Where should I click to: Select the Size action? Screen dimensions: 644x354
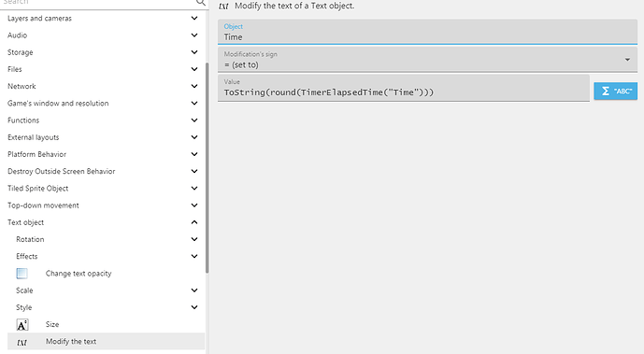[106, 324]
